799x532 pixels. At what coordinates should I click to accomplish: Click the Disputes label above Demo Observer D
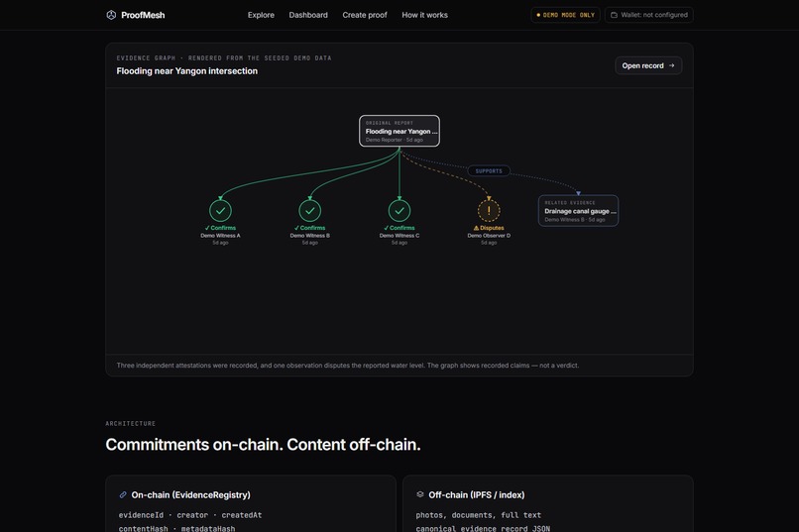[x=489, y=228]
